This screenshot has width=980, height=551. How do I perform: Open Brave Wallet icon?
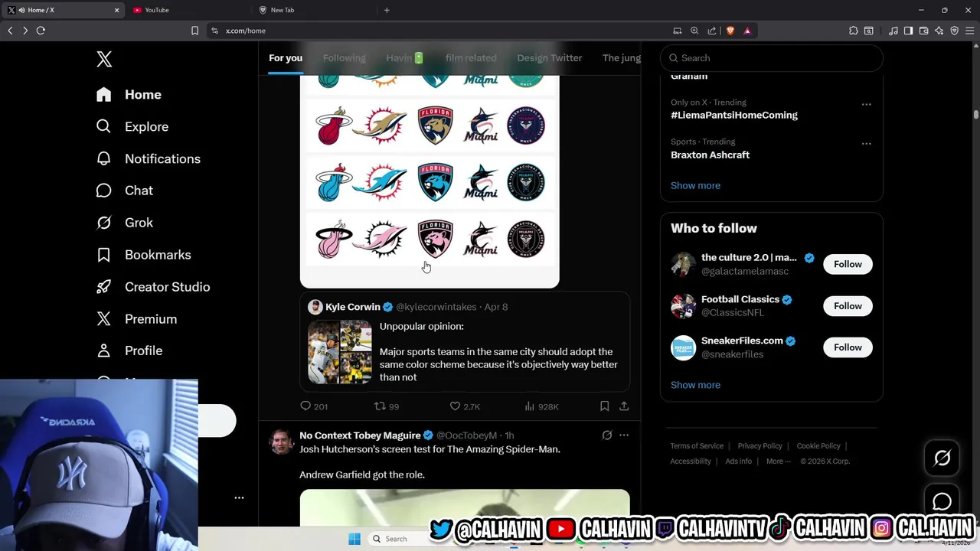(x=923, y=31)
